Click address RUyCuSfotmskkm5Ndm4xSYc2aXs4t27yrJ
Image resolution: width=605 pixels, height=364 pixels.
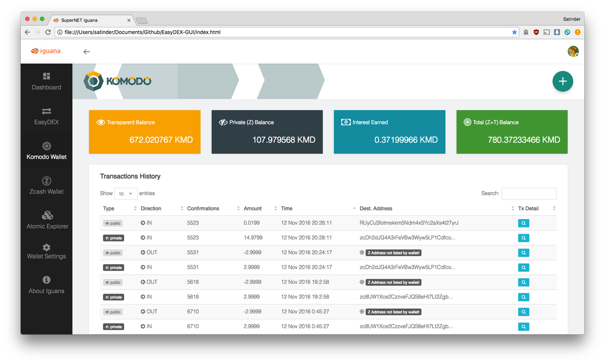click(409, 223)
